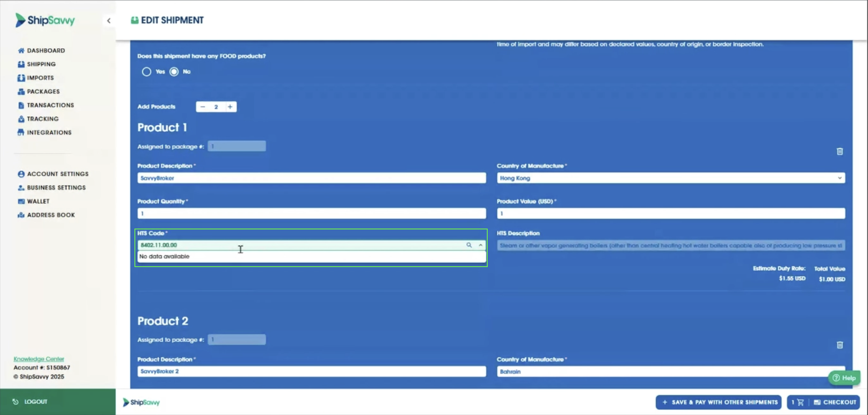Click Product 1 assigned package number field
The height and width of the screenshot is (415, 868).
tap(237, 146)
